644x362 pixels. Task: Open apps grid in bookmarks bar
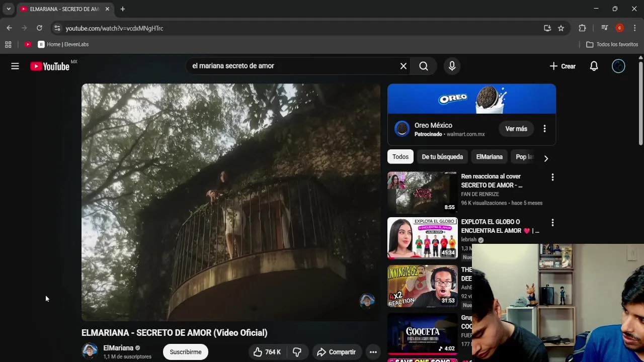coord(8,44)
